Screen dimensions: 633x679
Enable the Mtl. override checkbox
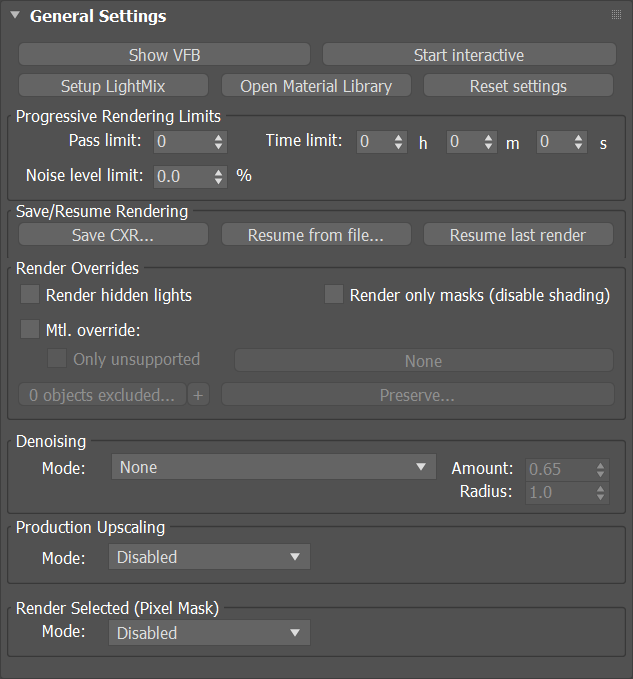point(30,329)
